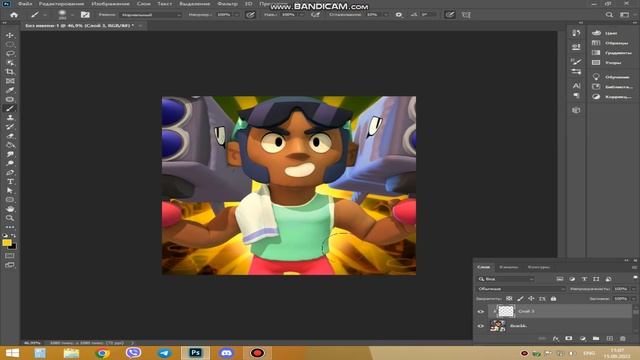This screenshot has width=640, height=360.
Task: Open the Изображение menu
Action: (110, 4)
